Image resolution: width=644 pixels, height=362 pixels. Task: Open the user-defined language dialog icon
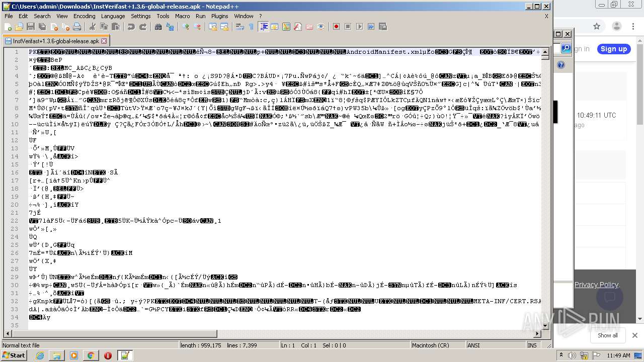point(275,27)
